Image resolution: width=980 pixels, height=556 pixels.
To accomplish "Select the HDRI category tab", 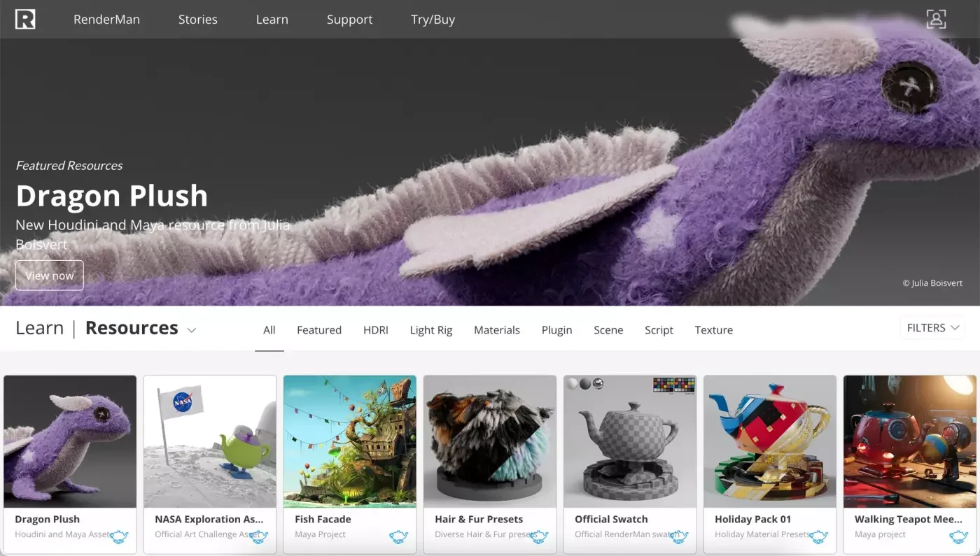I will (x=375, y=330).
